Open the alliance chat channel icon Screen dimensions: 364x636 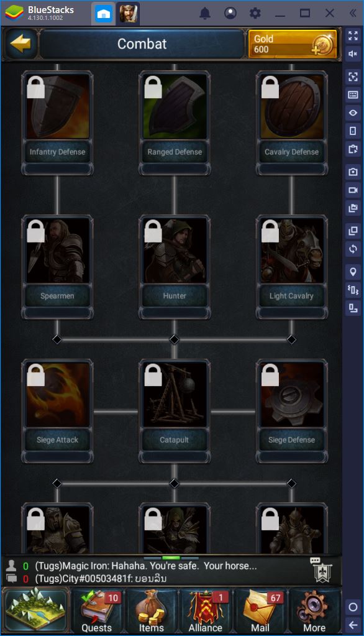[x=322, y=571]
